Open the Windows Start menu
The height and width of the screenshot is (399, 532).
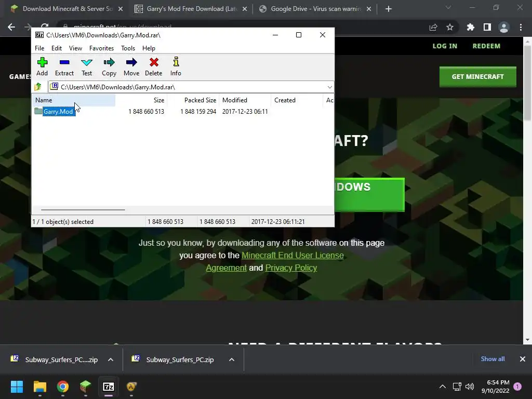point(17,387)
